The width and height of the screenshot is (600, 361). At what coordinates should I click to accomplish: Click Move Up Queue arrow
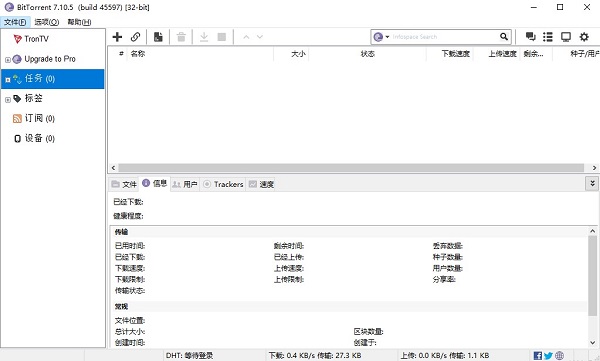(x=246, y=37)
